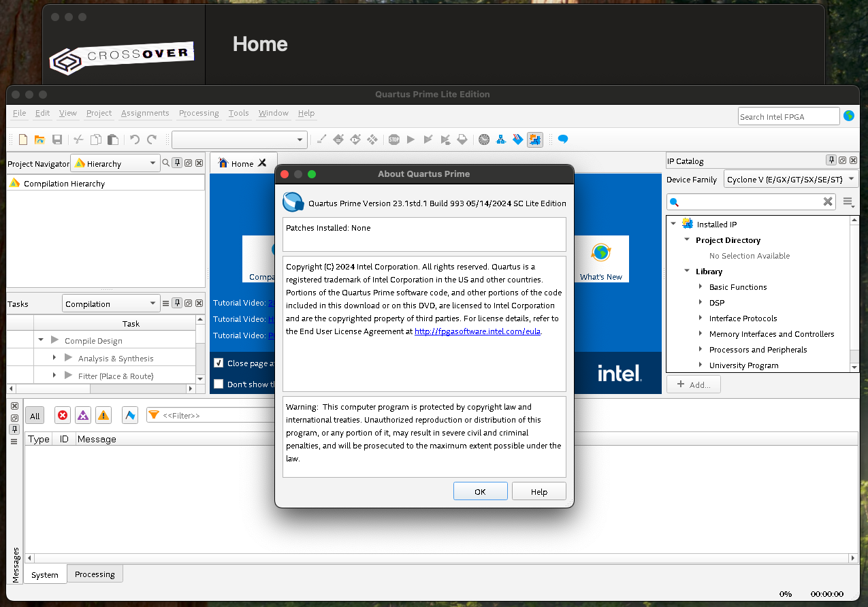The height and width of the screenshot is (607, 868).
Task: Show only error messages with red X filter
Action: coord(63,415)
